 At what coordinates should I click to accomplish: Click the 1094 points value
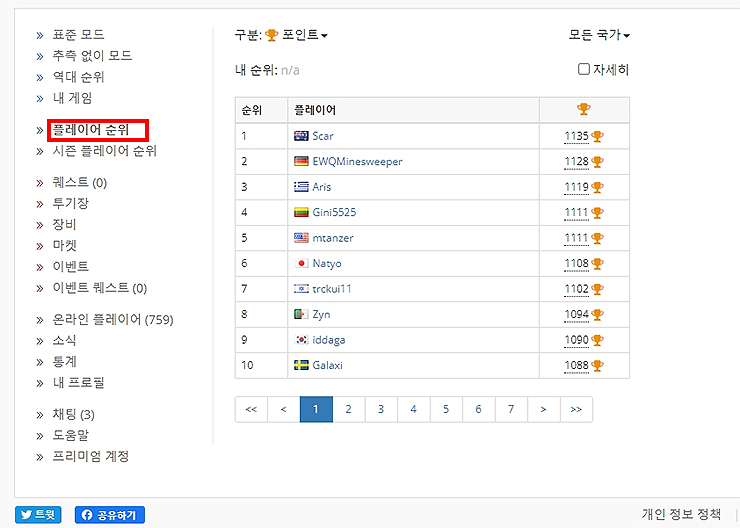coord(577,315)
